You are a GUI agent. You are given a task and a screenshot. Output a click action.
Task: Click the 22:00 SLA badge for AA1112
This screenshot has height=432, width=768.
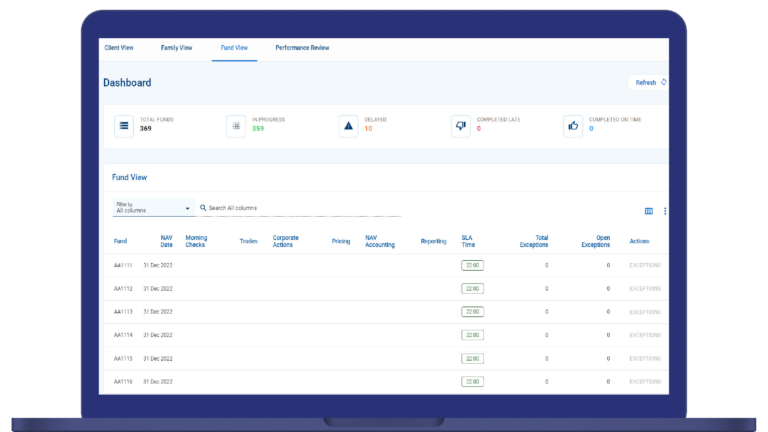pos(472,288)
